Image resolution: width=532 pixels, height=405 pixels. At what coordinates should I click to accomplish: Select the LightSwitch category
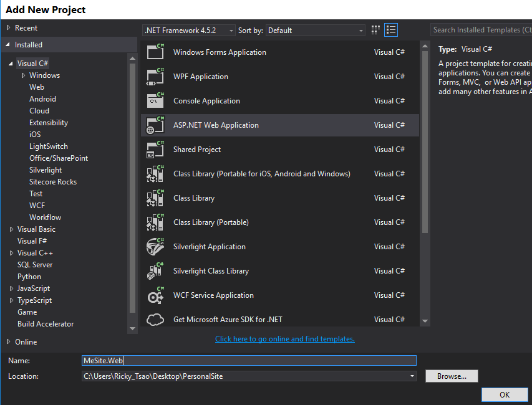(x=49, y=146)
